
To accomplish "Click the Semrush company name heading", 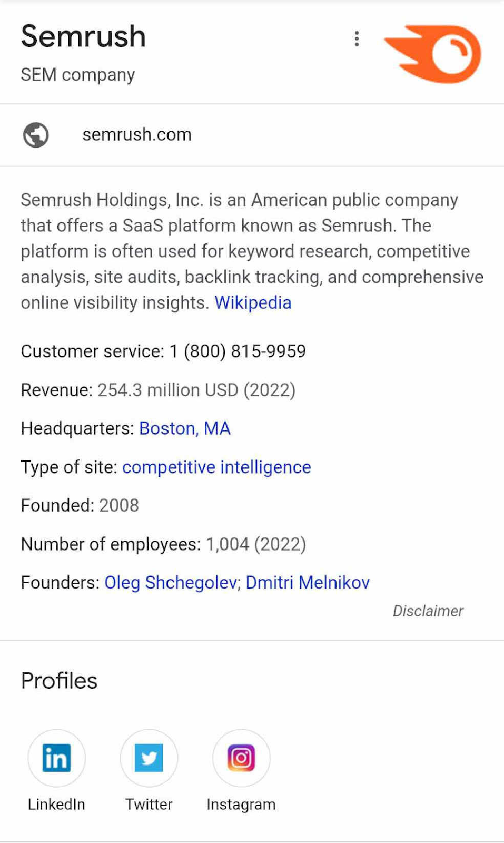I will coord(83,36).
